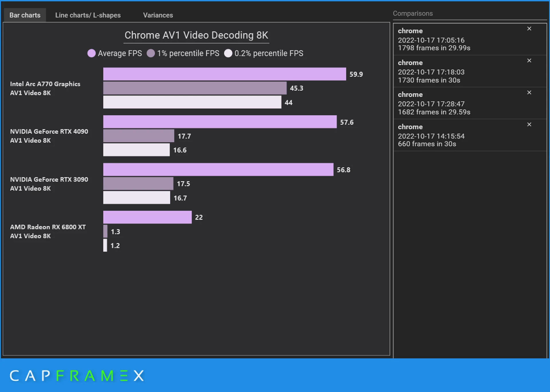
Task: Remove the 17:28:47 chrome comparison entry
Action: tap(529, 92)
